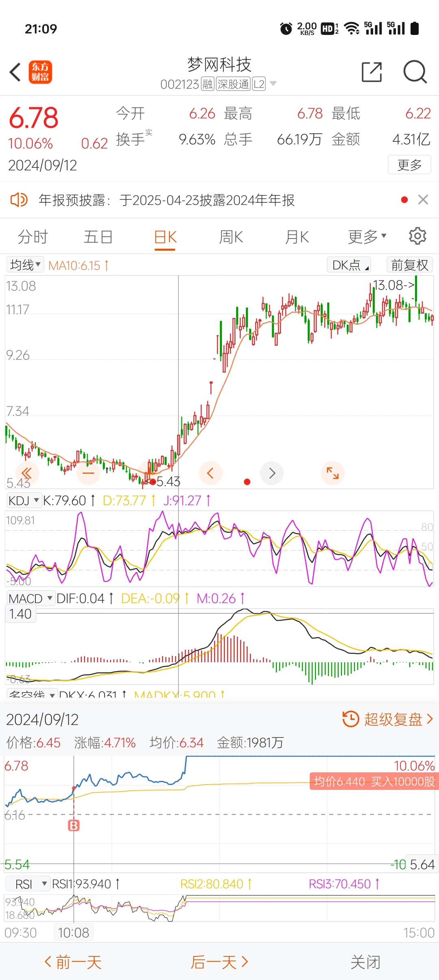
Task: Select the 日K tab
Action: tap(165, 236)
